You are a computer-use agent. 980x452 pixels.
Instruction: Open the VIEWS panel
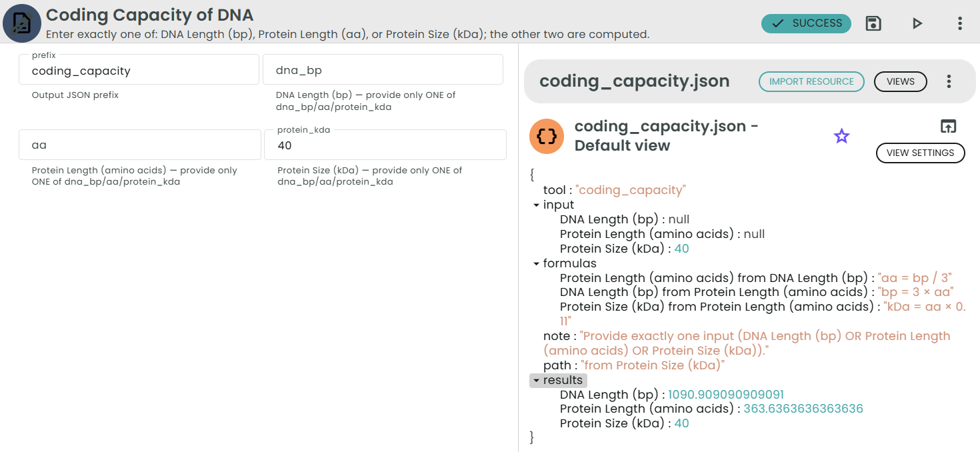pos(900,81)
